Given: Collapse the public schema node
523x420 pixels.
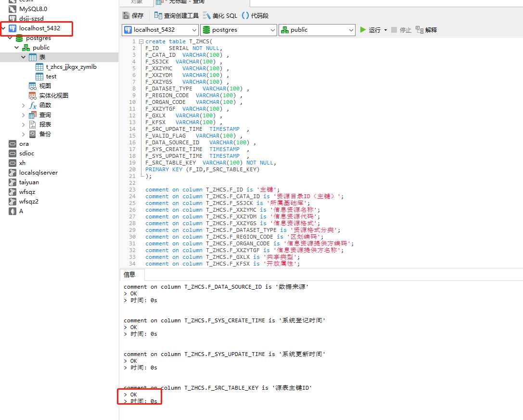Looking at the screenshot, I should point(17,48).
